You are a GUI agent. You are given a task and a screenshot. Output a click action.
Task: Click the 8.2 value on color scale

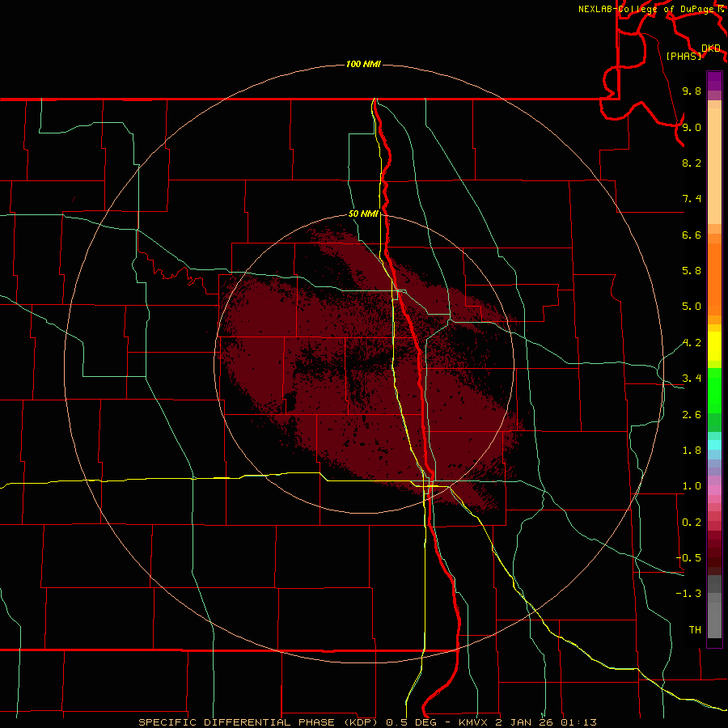[x=692, y=163]
